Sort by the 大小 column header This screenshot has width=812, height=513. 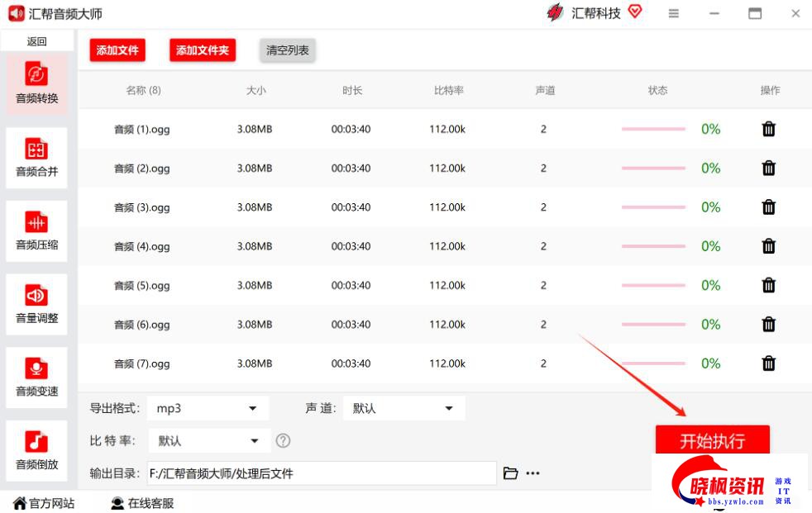click(x=256, y=91)
